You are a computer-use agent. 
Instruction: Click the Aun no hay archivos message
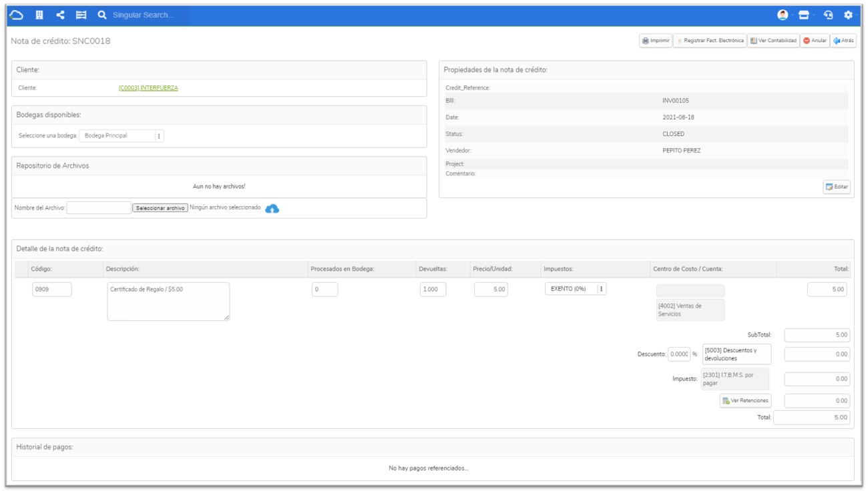[x=219, y=186]
